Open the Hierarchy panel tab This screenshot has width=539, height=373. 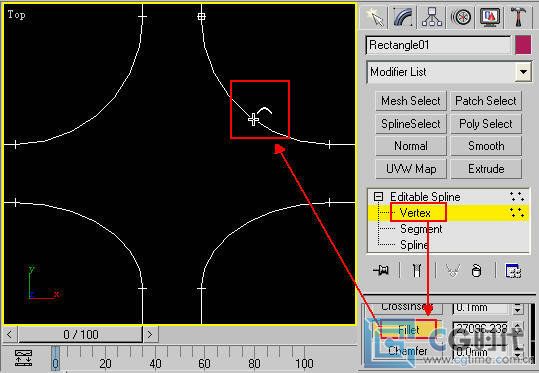432,17
